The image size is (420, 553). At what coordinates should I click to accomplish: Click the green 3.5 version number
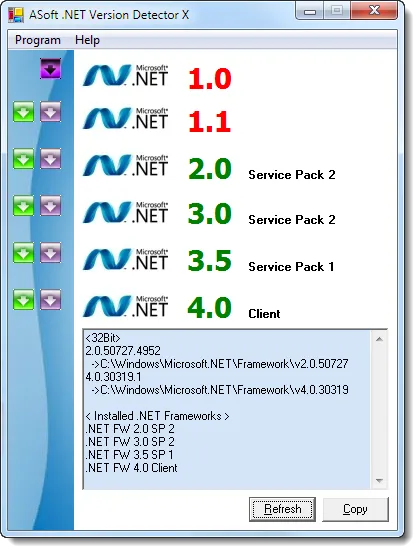210,261
